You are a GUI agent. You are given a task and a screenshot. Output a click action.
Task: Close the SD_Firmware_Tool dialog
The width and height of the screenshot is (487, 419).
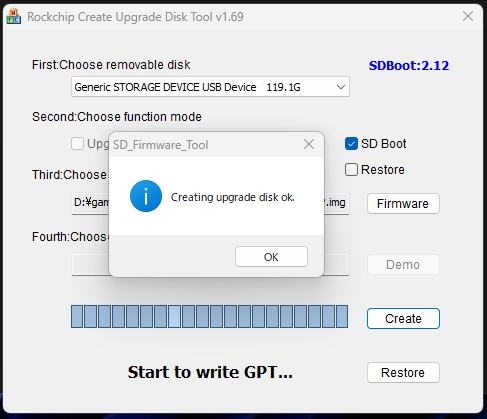[x=309, y=144]
